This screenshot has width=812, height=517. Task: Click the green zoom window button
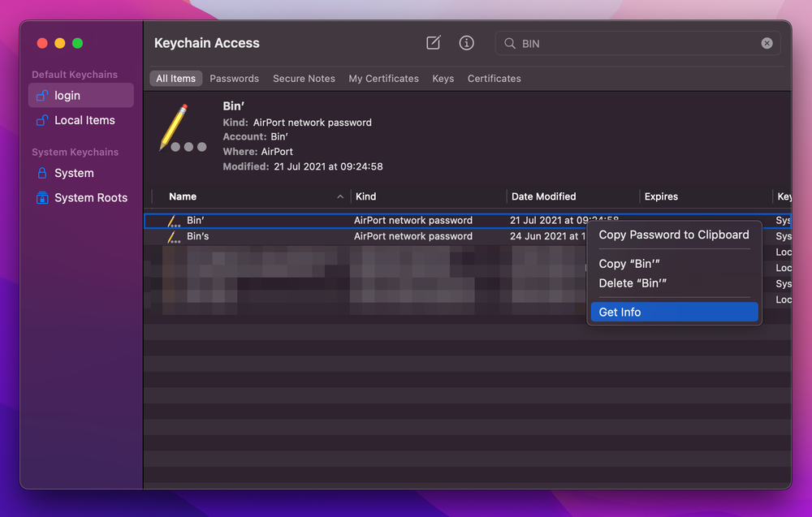(78, 44)
